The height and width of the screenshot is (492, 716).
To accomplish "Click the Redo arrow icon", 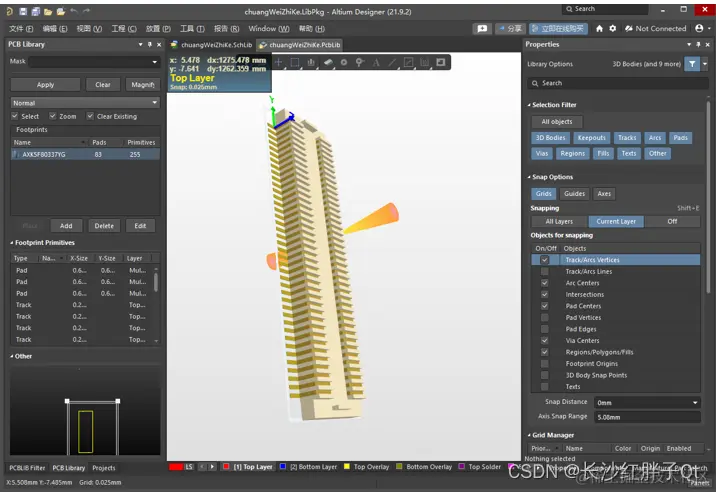I will (86, 11).
